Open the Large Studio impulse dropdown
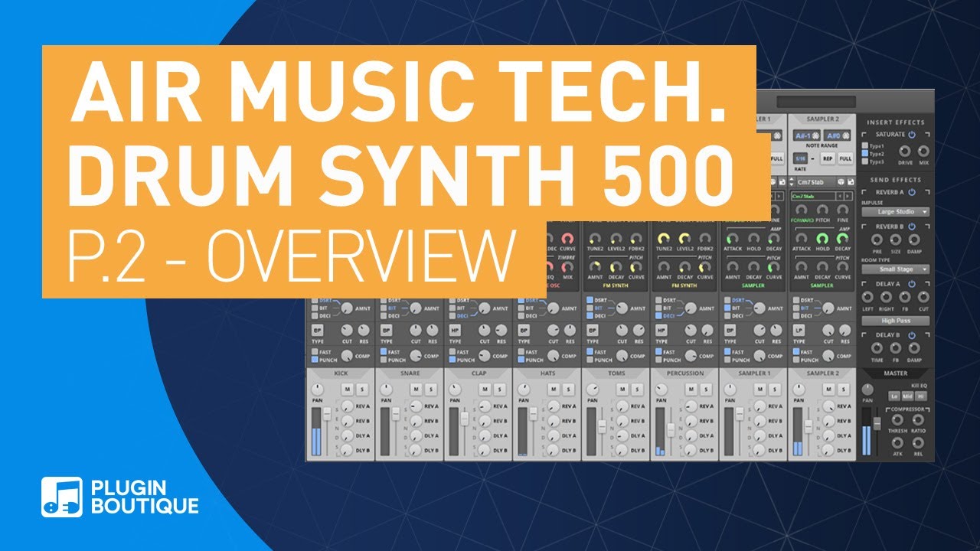 896,212
